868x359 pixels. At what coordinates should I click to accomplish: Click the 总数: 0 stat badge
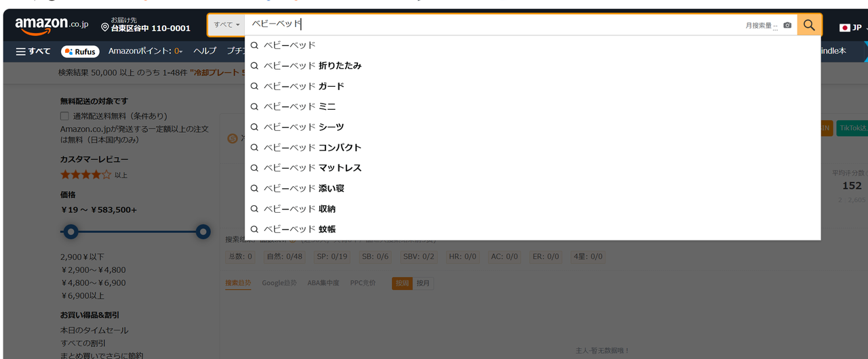pos(240,257)
